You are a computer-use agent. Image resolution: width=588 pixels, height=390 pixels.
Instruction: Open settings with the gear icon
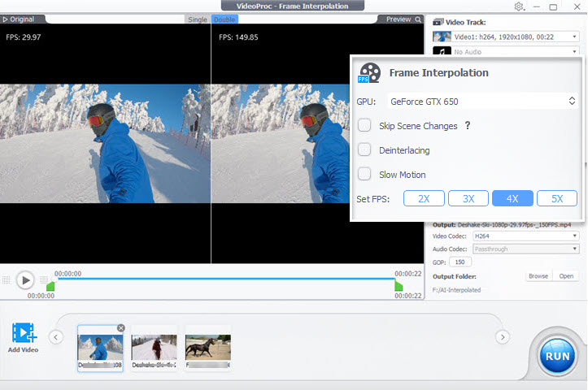(519, 6)
